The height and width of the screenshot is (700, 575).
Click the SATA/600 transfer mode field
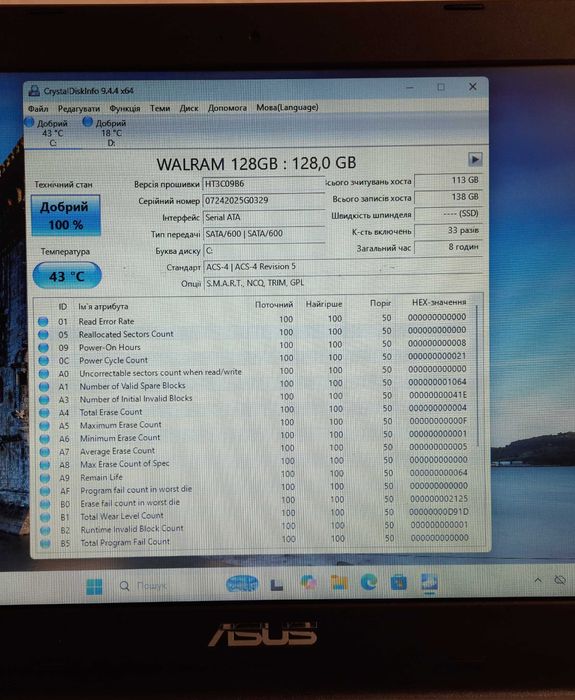tap(263, 233)
